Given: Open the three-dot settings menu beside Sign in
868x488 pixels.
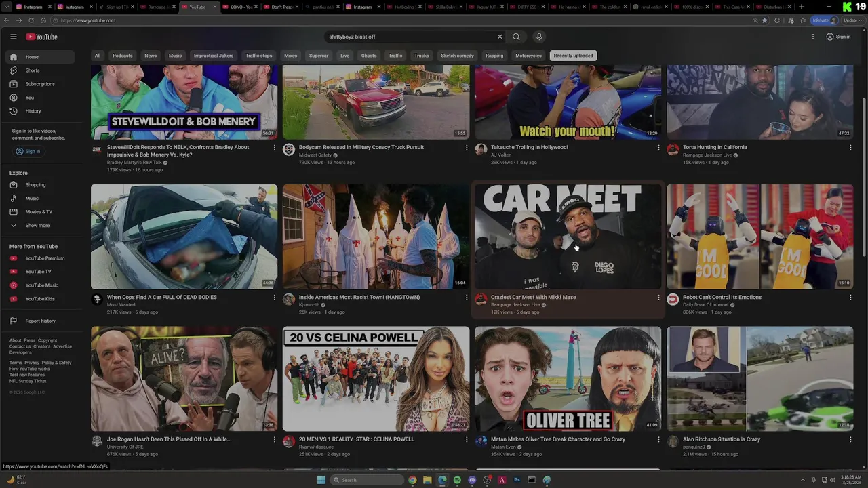Looking at the screenshot, I should pos(813,37).
